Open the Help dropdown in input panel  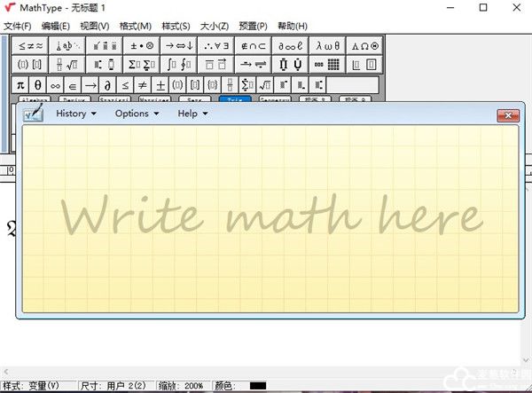pos(192,114)
